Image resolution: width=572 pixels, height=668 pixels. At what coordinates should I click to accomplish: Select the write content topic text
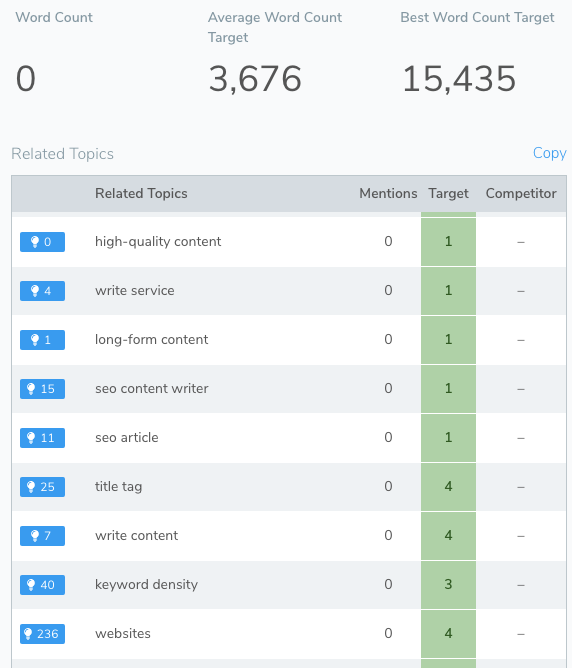click(136, 536)
